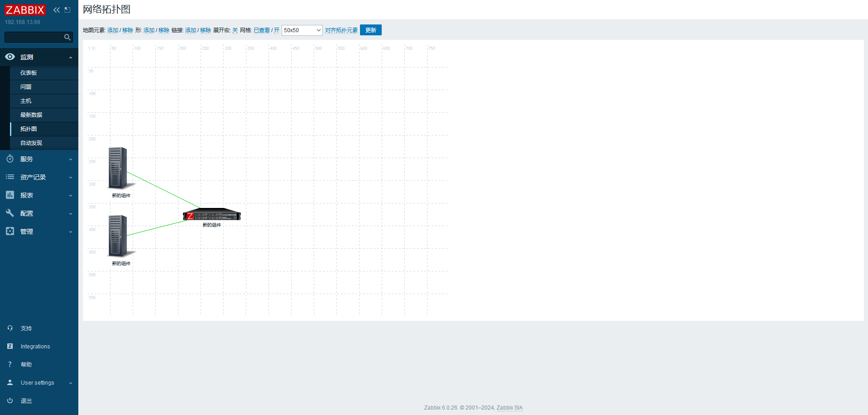This screenshot has height=415, width=868.
Task: Select the lower tower server element
Action: pyautogui.click(x=118, y=236)
